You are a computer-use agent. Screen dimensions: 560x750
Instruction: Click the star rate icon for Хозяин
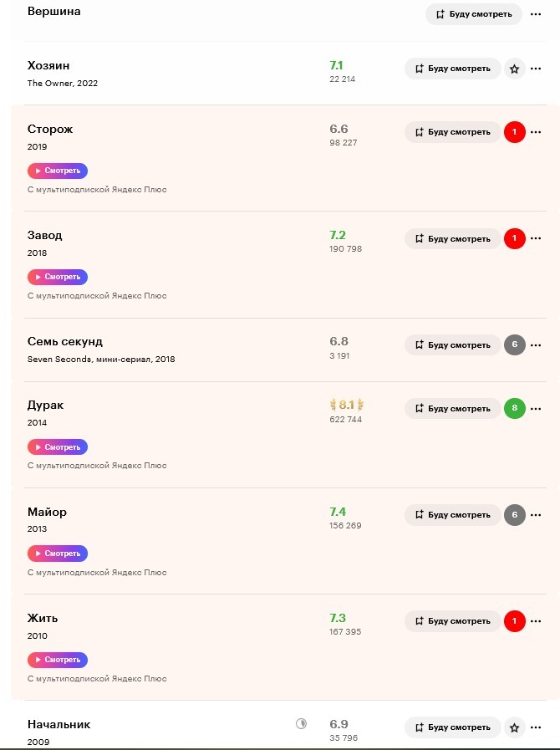pyautogui.click(x=515, y=69)
